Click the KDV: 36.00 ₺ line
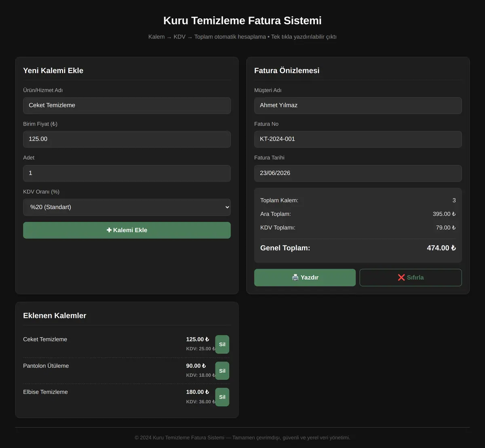485x448 pixels. click(x=200, y=402)
